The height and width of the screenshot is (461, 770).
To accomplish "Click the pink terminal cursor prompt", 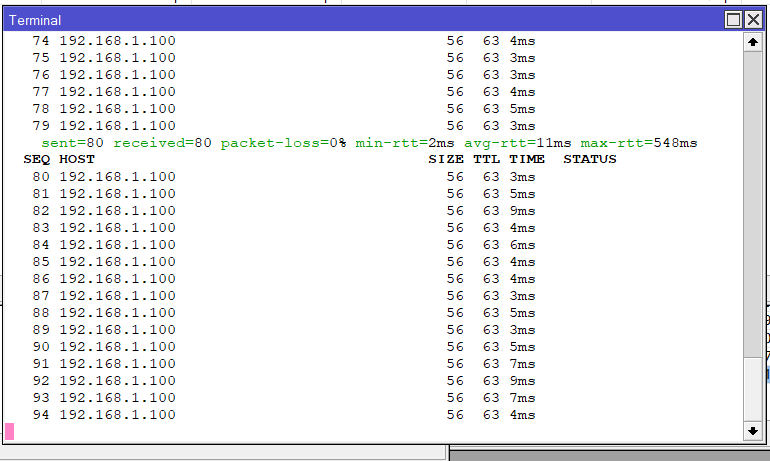I will [x=9, y=432].
